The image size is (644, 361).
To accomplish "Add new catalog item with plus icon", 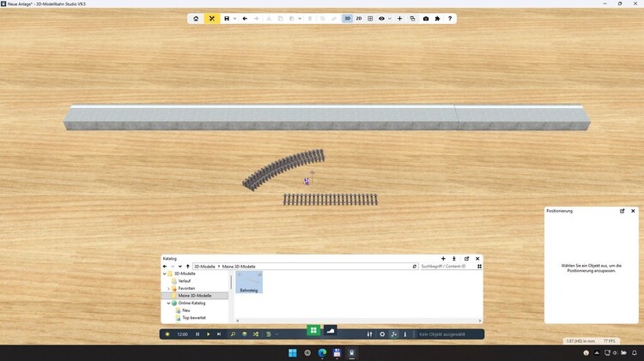I will point(443,258).
